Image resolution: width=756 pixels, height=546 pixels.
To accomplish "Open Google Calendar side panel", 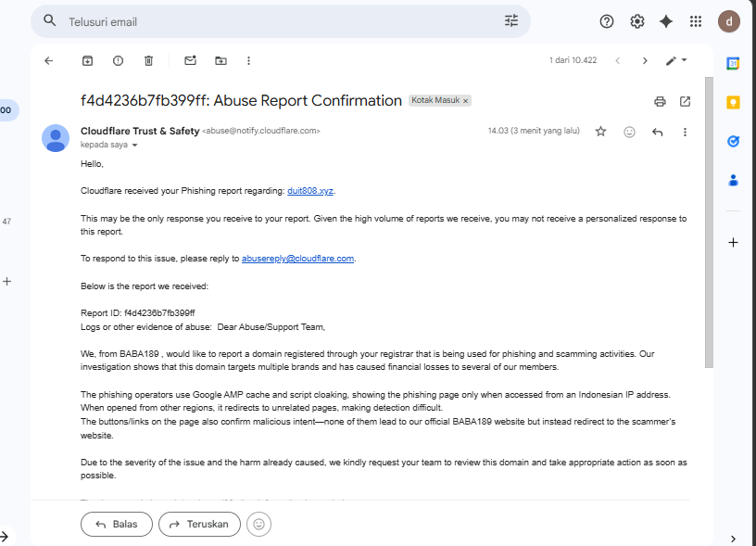I will click(733, 63).
